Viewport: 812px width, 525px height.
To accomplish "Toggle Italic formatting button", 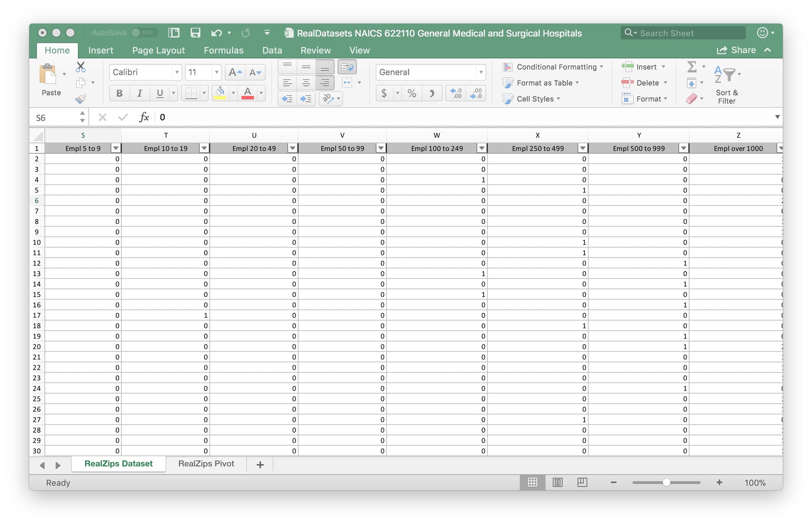I will (140, 94).
